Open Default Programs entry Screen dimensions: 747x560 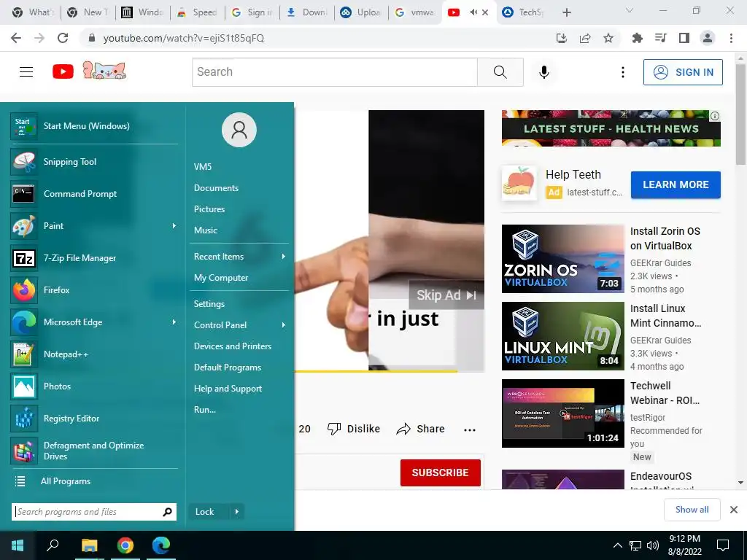click(x=228, y=367)
